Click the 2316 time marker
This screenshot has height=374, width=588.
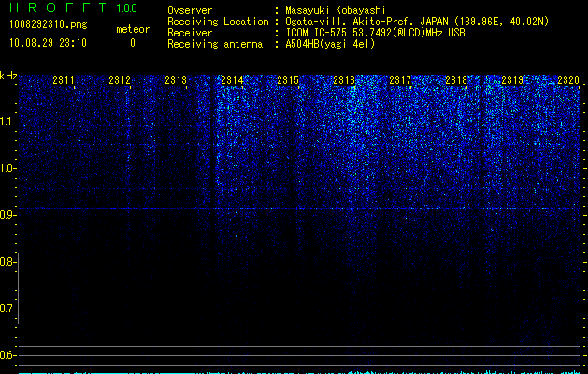pos(344,80)
